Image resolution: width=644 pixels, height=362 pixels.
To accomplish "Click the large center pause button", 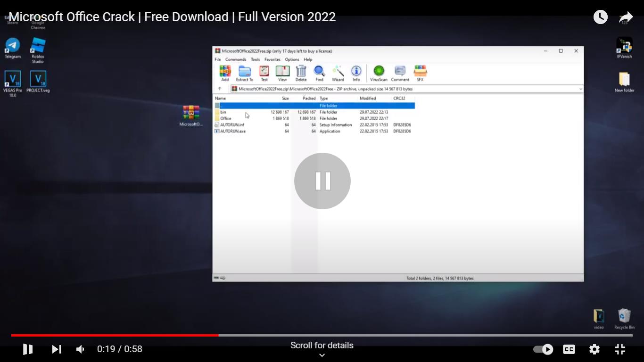I will [322, 181].
